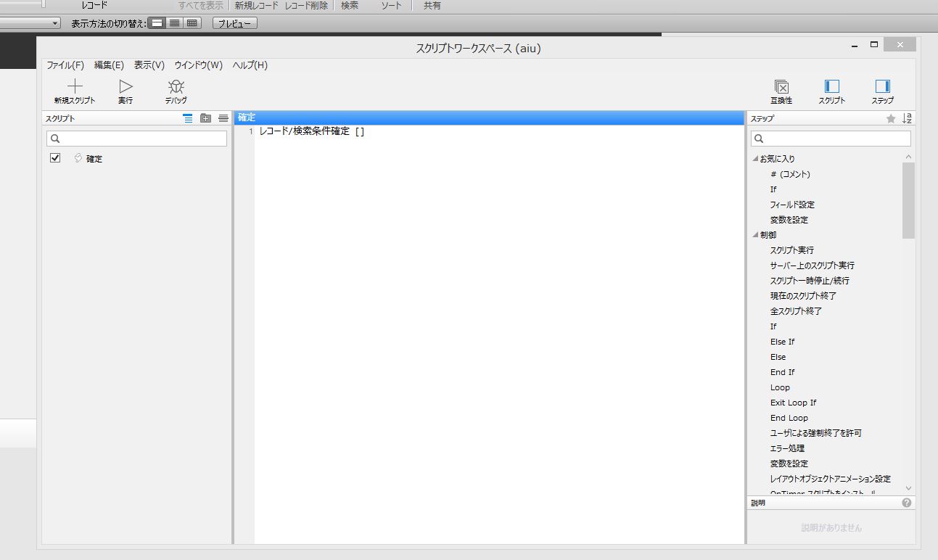This screenshot has height=560, width=938.
Task: Click the favorites star icon in the ステップ pane
Action: pyautogui.click(x=891, y=119)
